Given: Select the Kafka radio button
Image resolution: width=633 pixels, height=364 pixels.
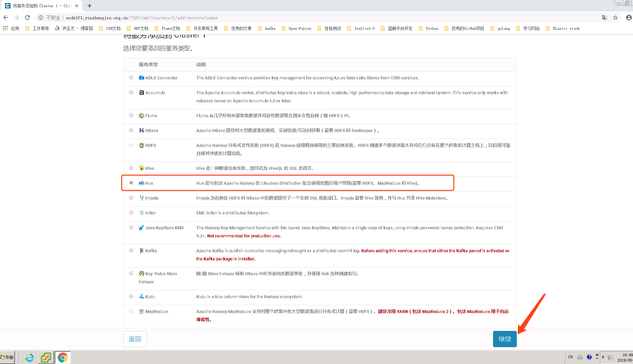Looking at the screenshot, I should [131, 250].
